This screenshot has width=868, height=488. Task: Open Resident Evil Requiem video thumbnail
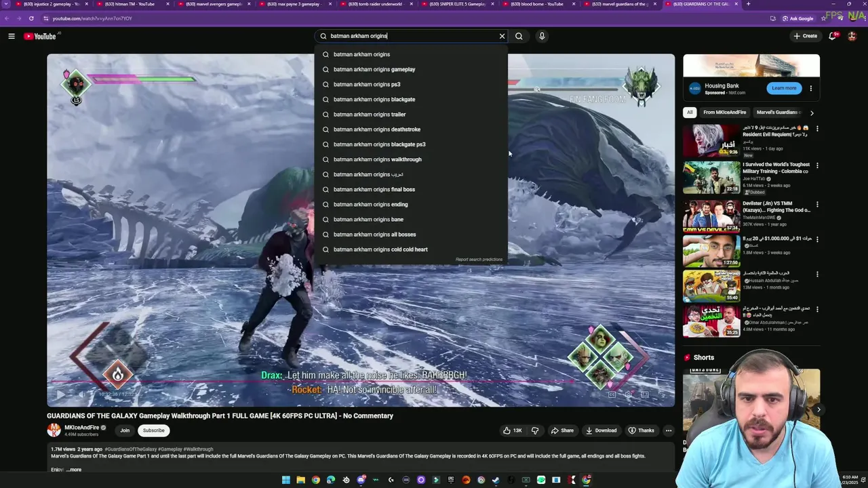(x=712, y=141)
